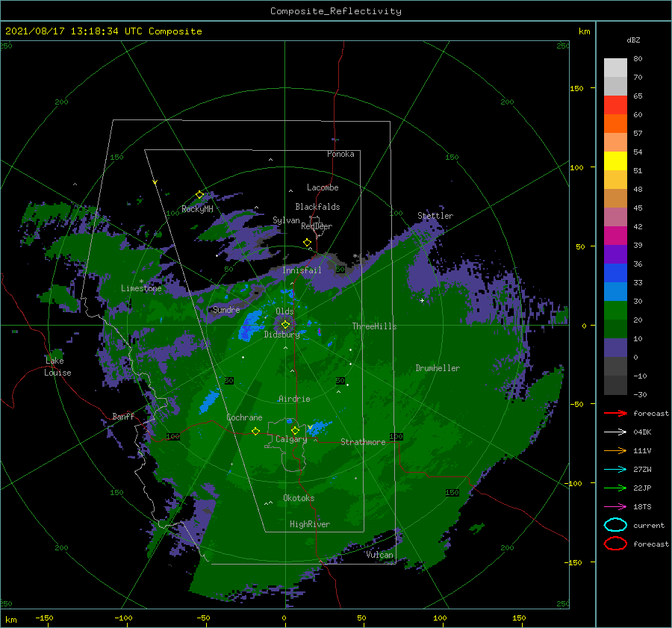Click the Composite_Reflectivity title
Image resolution: width=672 pixels, height=628 pixels.
tap(336, 11)
